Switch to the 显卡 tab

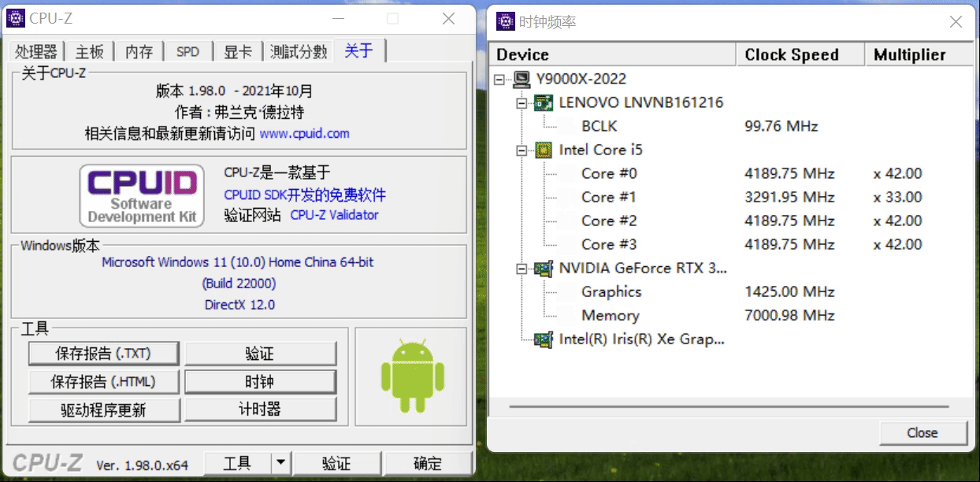(x=237, y=52)
